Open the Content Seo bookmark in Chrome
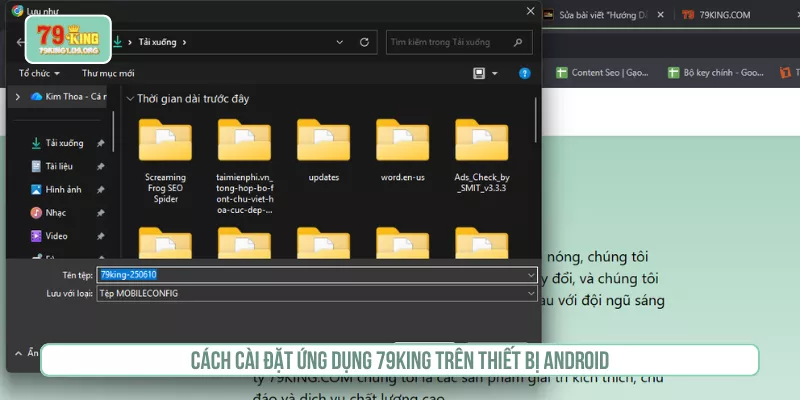Viewport: 800px width, 400px height. click(x=603, y=73)
